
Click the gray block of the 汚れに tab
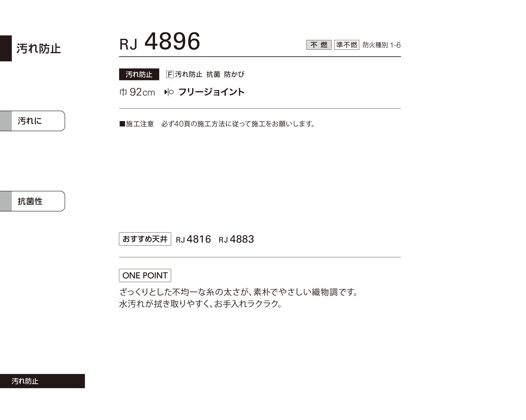point(6,121)
